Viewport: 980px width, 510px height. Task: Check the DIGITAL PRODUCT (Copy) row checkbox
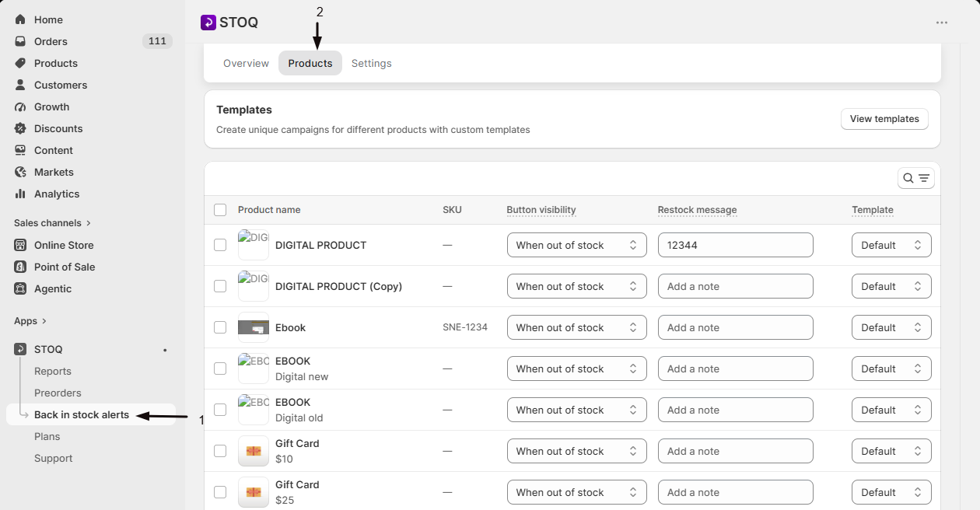[x=220, y=286]
